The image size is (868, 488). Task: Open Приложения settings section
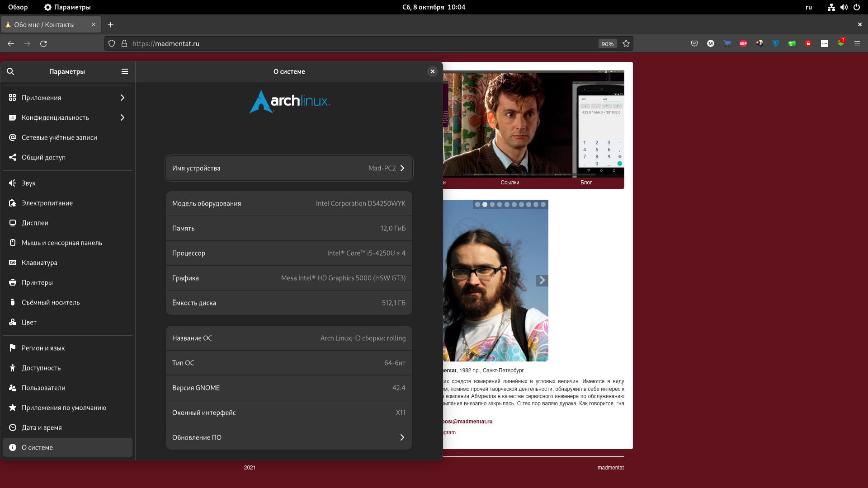[x=67, y=98]
